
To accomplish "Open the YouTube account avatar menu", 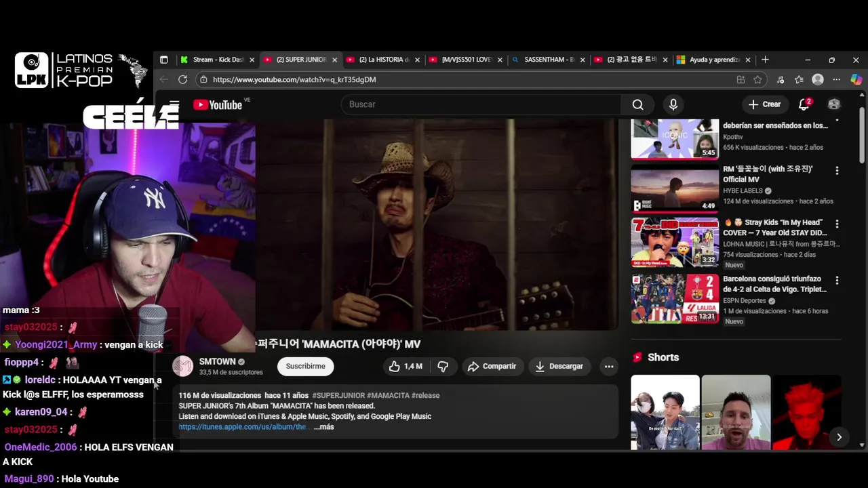I will (x=834, y=104).
